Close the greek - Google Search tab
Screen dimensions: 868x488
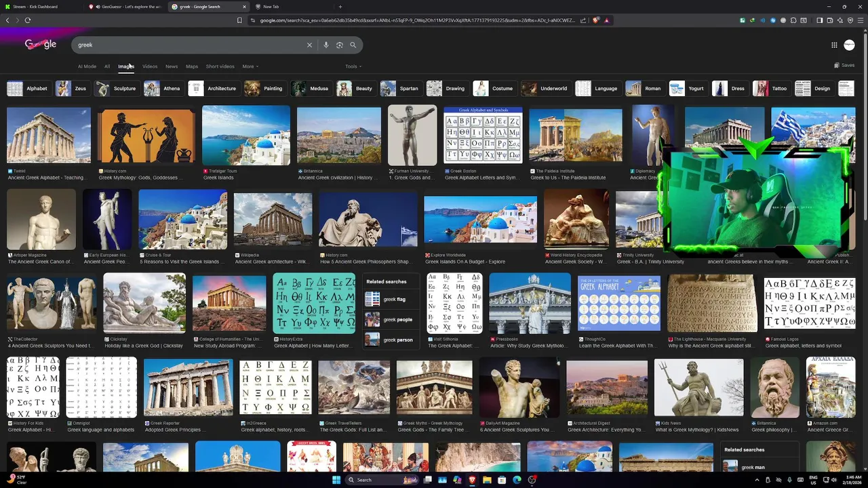point(244,7)
